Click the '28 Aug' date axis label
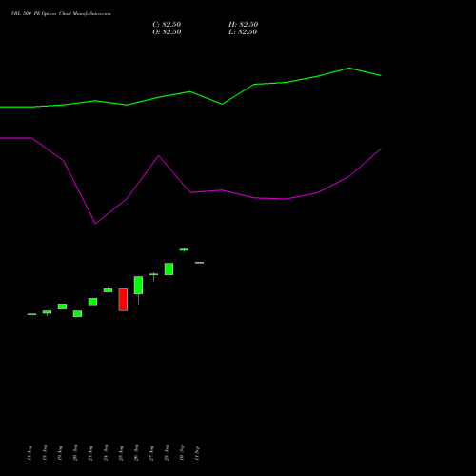The width and height of the screenshot is (476, 476). tap(167, 452)
